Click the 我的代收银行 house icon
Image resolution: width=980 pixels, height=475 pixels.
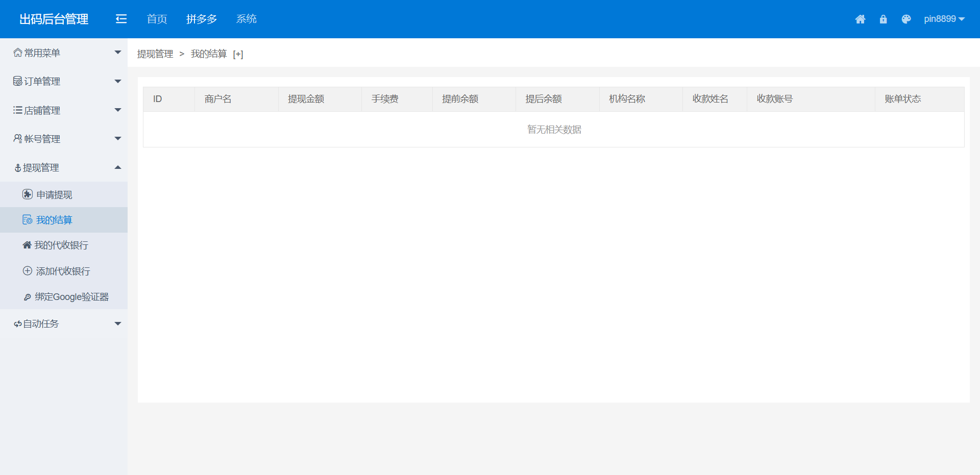point(27,245)
